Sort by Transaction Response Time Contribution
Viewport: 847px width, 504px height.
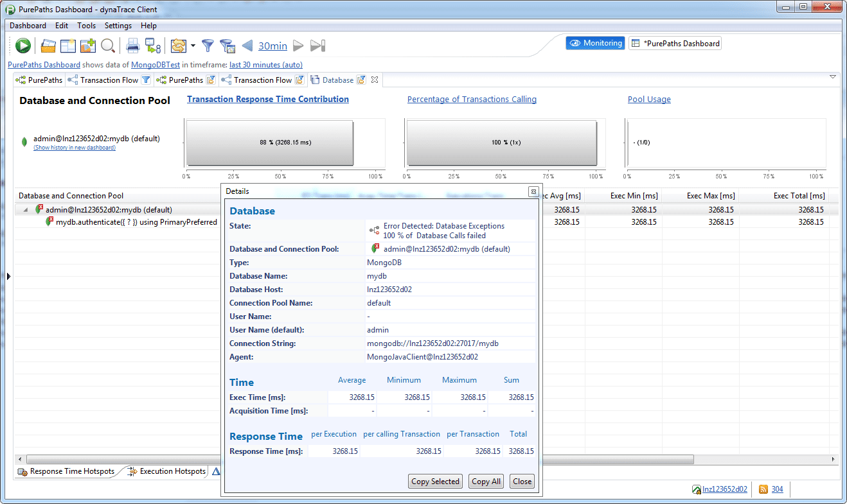[x=268, y=100]
